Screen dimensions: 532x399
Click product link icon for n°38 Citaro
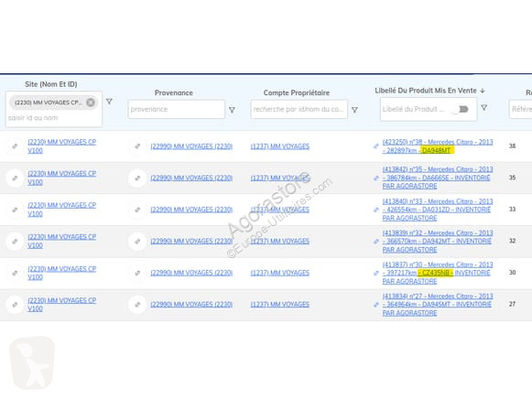click(376, 146)
